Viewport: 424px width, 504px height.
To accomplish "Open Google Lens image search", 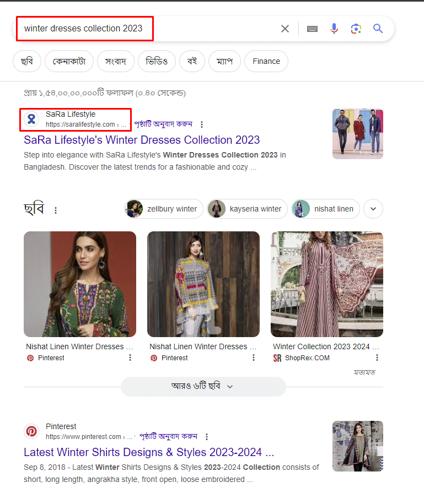I will tap(356, 29).
